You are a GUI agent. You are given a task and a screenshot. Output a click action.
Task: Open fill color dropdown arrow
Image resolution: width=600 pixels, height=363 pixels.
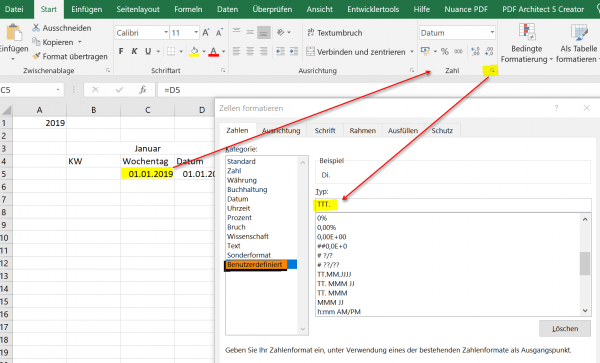tap(204, 51)
